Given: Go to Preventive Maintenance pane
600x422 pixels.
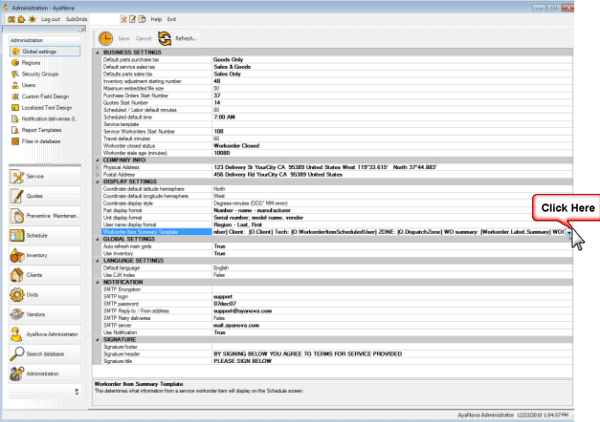Looking at the screenshot, I should [x=45, y=216].
